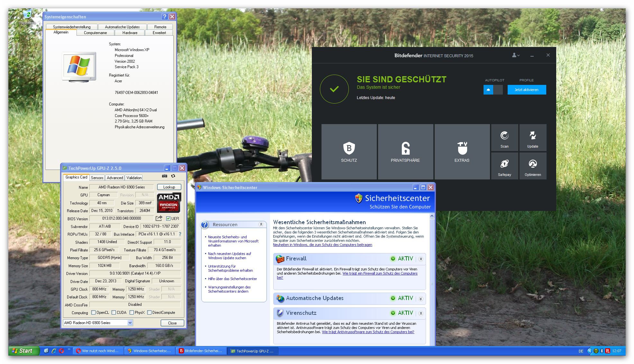Take GPU-Z screenshot with camera icon
Image resolution: width=634 pixels, height=364 pixels.
[165, 176]
